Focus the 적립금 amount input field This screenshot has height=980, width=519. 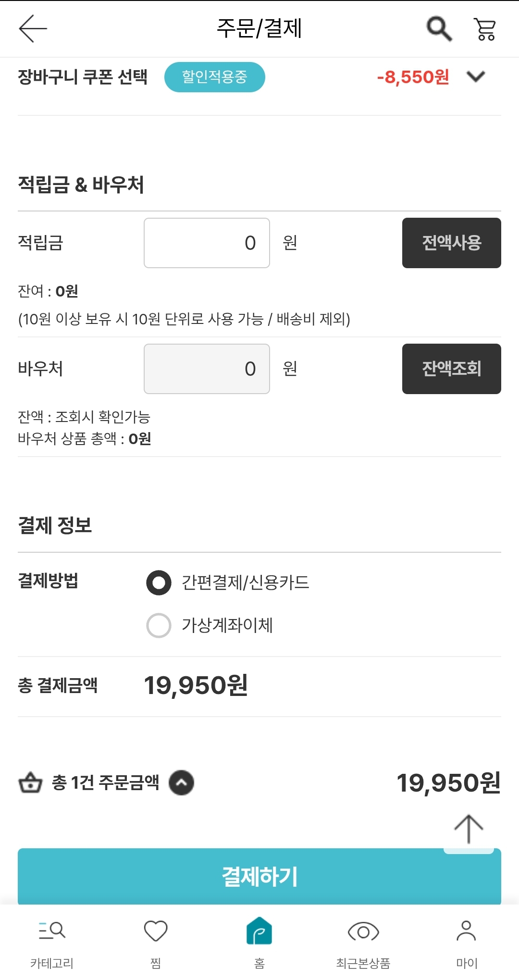click(x=207, y=243)
